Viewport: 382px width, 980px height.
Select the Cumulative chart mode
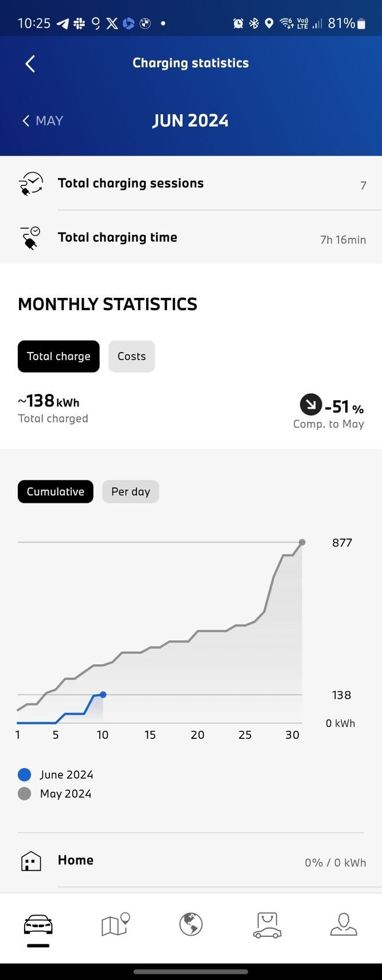pyautogui.click(x=56, y=491)
